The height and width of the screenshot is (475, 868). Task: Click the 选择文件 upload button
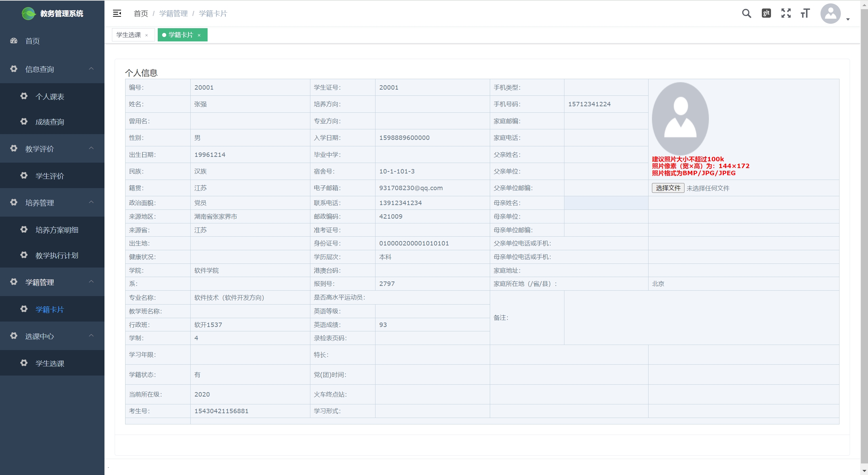click(668, 188)
